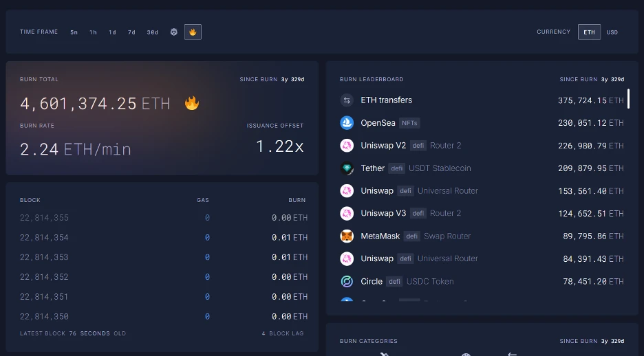Click the ETH transfers arrows icon

point(347,100)
